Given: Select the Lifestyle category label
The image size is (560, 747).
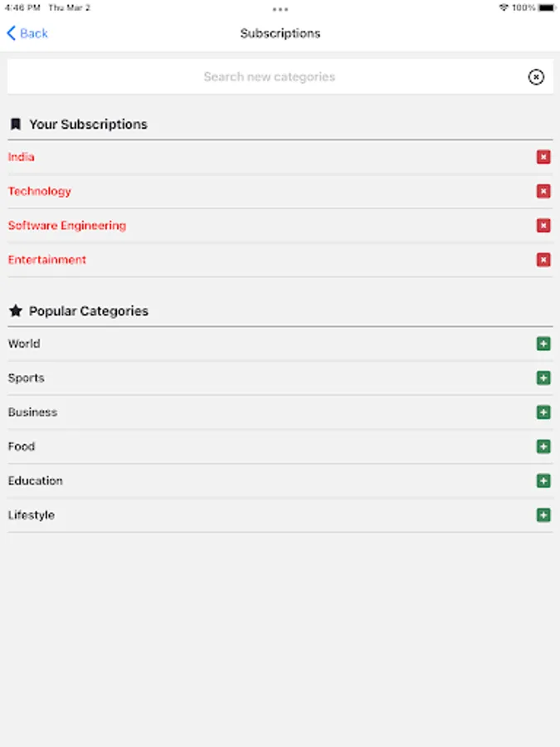Looking at the screenshot, I should pyautogui.click(x=32, y=515).
